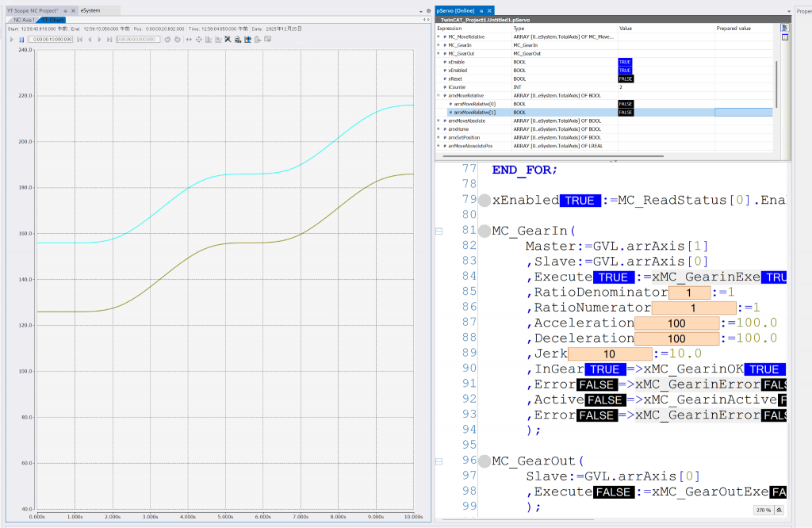Toggle the arrxMoveRelative[0] FALSE value

(626, 104)
